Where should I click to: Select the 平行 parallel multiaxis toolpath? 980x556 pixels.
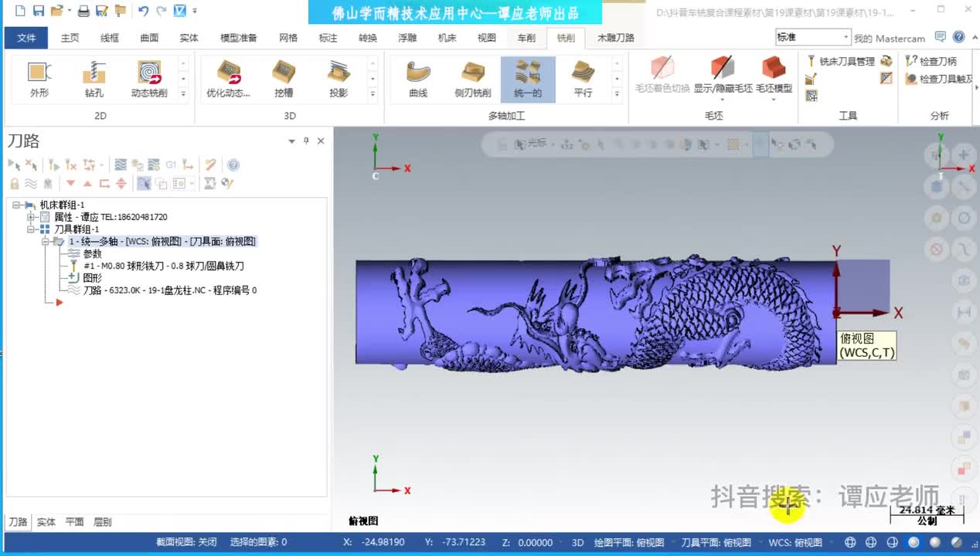click(583, 80)
